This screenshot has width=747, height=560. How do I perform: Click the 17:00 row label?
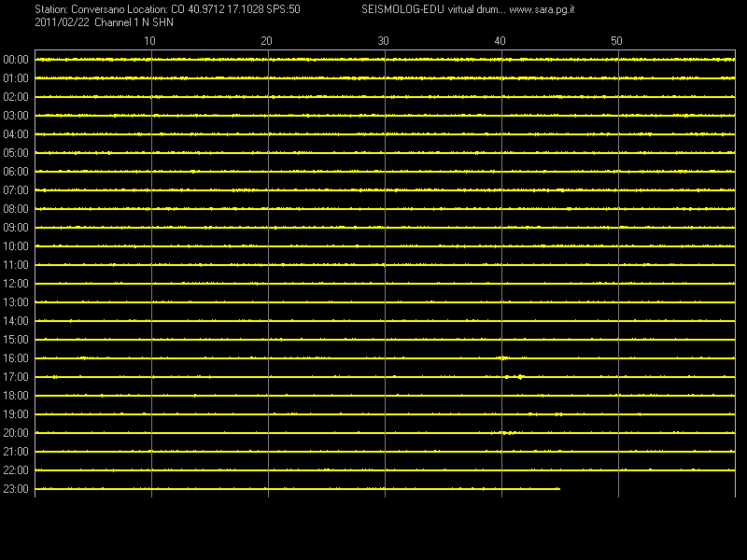point(16,377)
